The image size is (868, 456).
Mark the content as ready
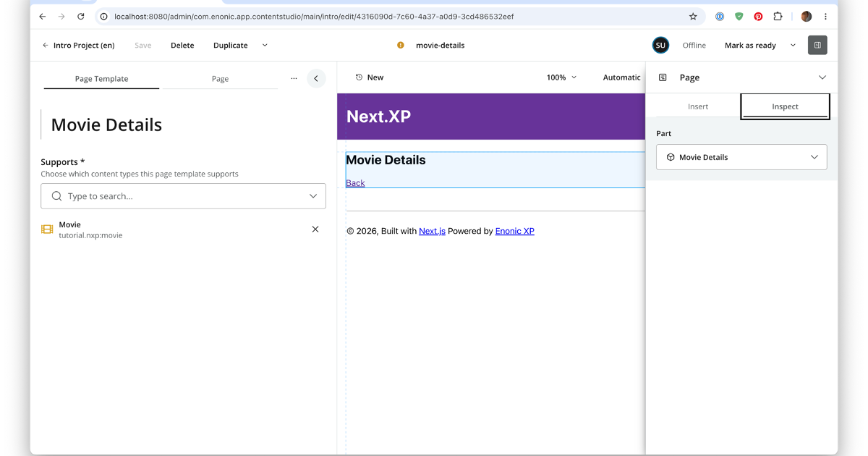(750, 45)
